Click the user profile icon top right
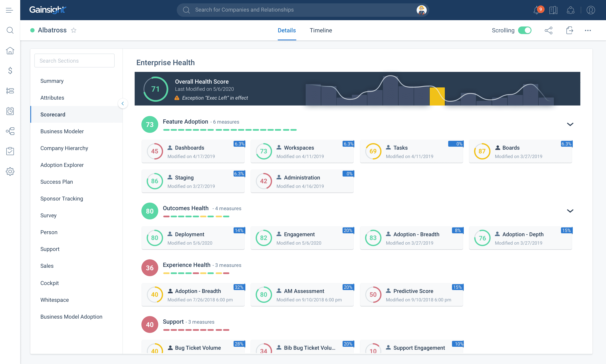Screen dimensions: 606x364 click(590, 10)
